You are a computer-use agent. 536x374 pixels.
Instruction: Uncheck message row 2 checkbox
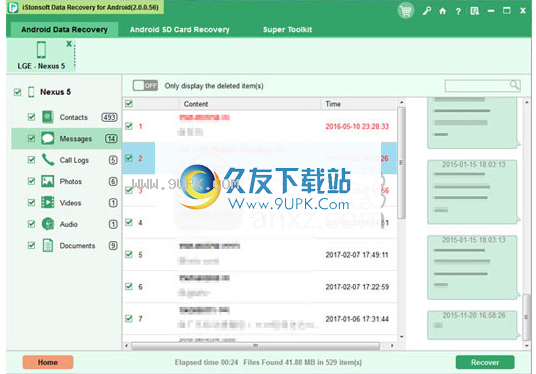129,158
